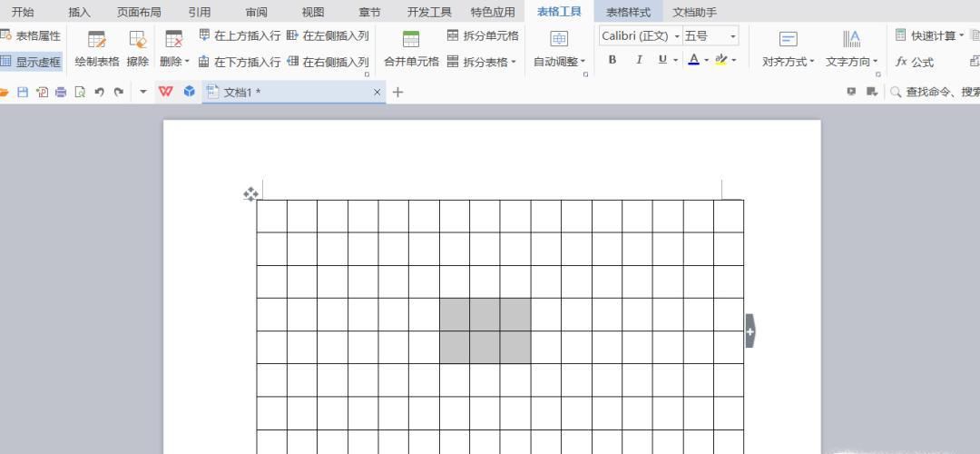Screen dimensions: 980x454
Task: Click the fx 公式 formula button
Action: (x=915, y=61)
